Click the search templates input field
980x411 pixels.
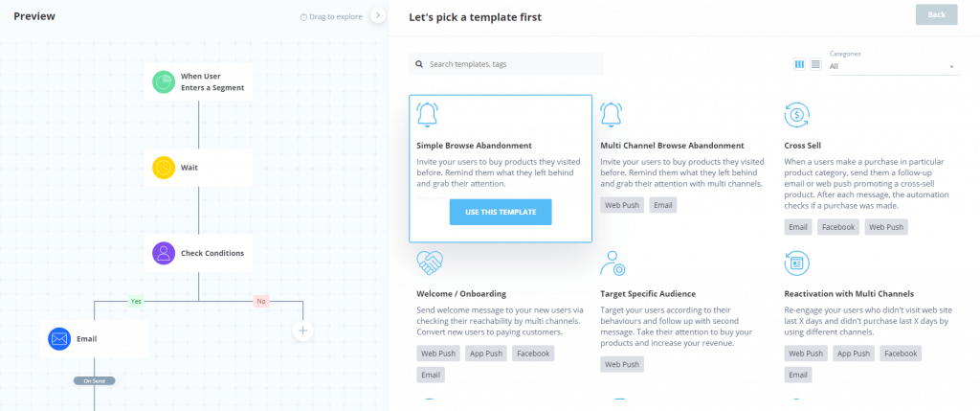tap(512, 64)
